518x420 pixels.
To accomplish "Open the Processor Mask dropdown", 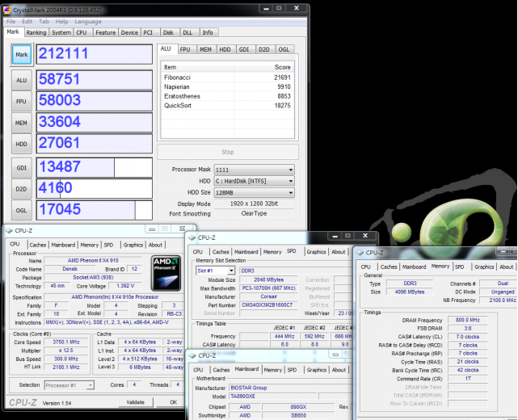I will 254,170.
